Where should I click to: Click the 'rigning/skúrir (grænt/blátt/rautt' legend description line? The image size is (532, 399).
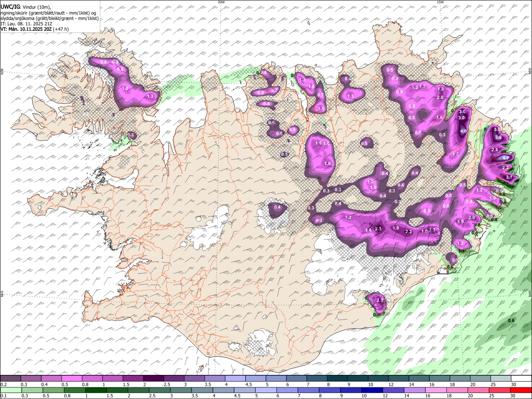(x=49, y=13)
